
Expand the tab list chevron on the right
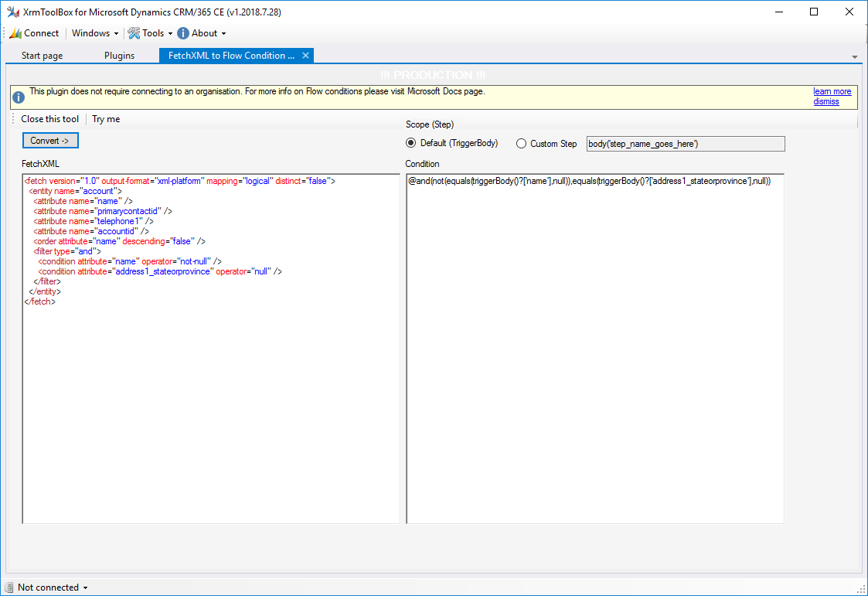coord(855,55)
